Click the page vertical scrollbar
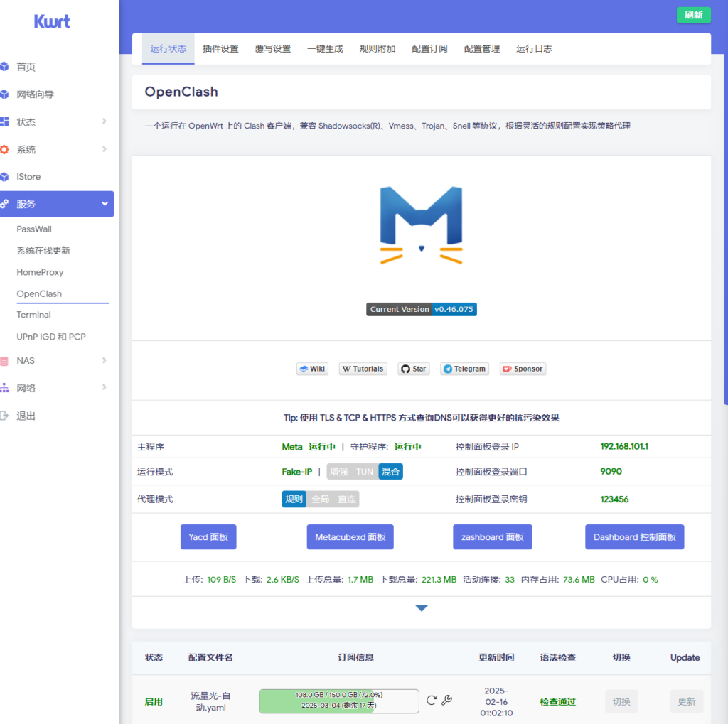This screenshot has width=728, height=724. [726, 202]
